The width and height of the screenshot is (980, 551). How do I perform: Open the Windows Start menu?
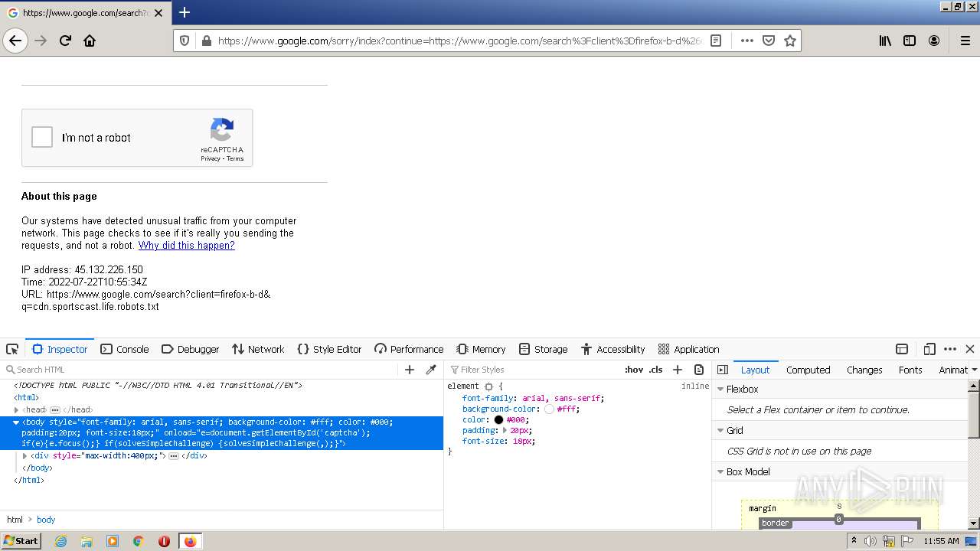tap(21, 541)
